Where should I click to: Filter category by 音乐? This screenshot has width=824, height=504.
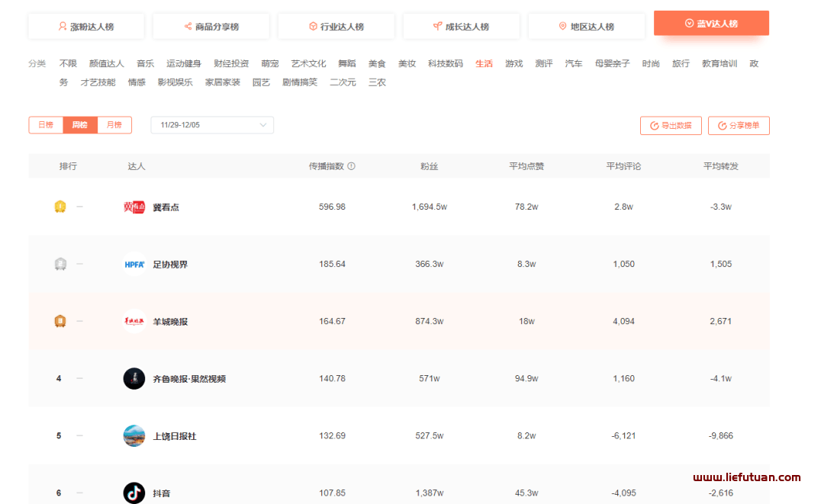tap(146, 63)
